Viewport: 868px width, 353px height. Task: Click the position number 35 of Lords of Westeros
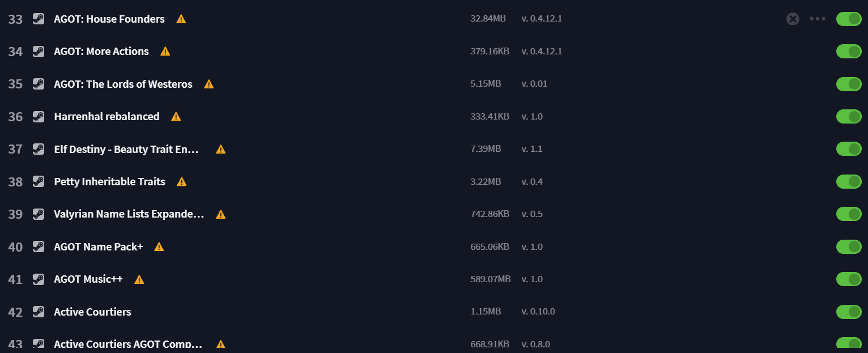tap(15, 84)
